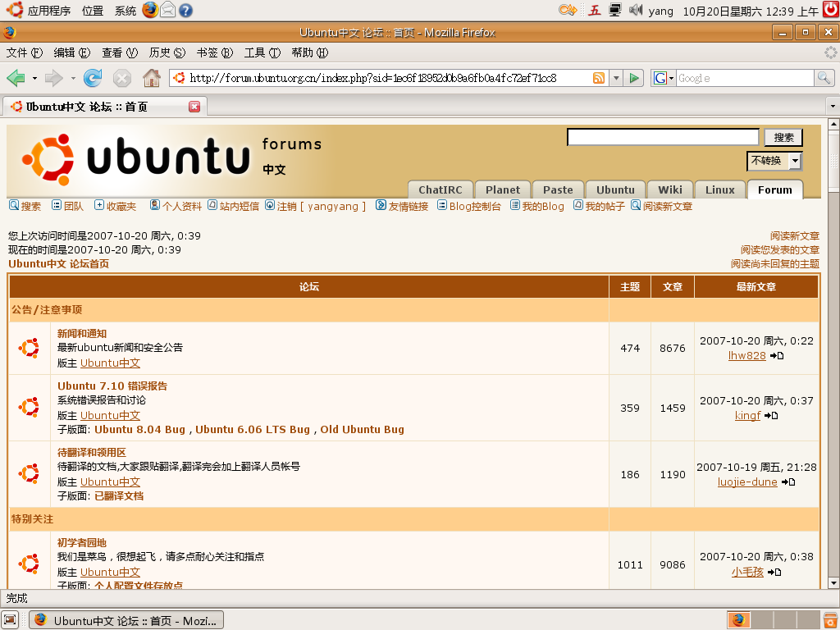This screenshot has width=840, height=630.
Task: Open the trash icon in bottom panel
Action: pyautogui.click(x=830, y=620)
